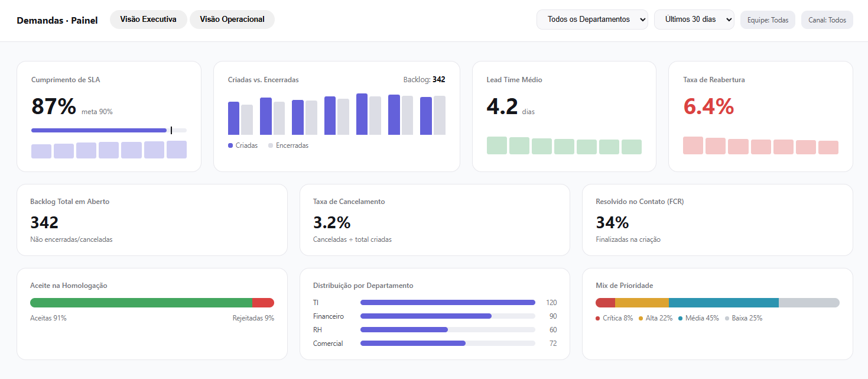Click the Alta 22% legend entry
The height and width of the screenshot is (379, 868).
pyautogui.click(x=656, y=318)
